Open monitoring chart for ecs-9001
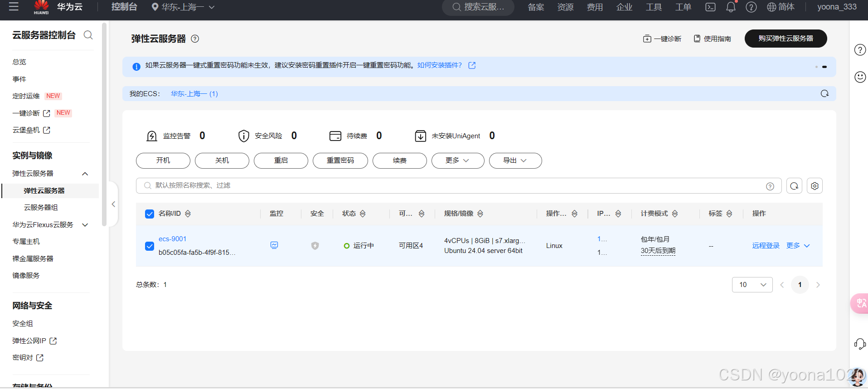This screenshot has height=389, width=868. click(274, 245)
